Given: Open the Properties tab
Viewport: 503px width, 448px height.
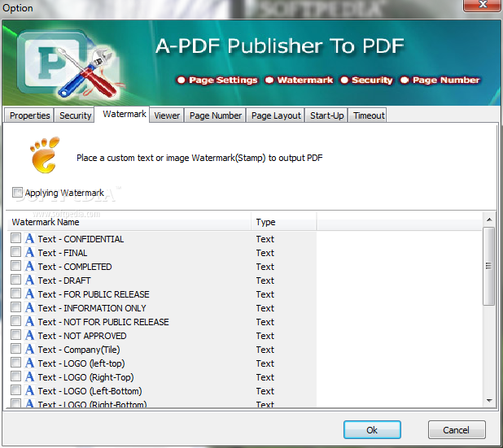Looking at the screenshot, I should pos(29,115).
